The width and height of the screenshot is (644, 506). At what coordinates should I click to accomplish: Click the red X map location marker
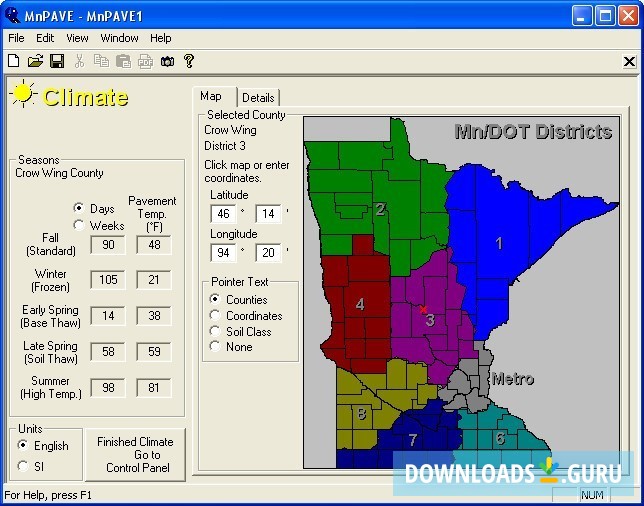[x=423, y=309]
